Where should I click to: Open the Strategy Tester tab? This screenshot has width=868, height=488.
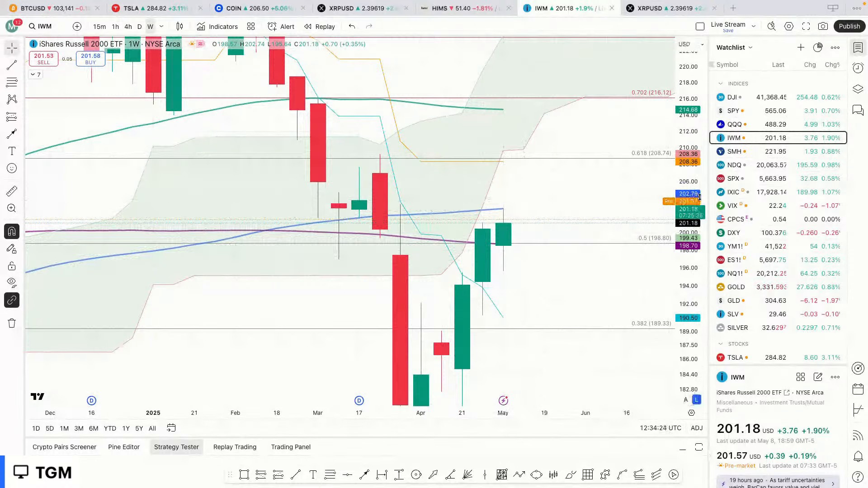176,447
